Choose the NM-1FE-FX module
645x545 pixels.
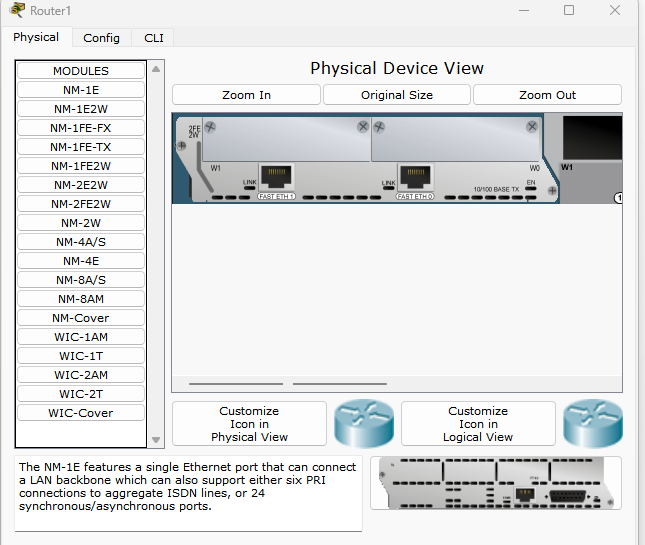pos(81,128)
